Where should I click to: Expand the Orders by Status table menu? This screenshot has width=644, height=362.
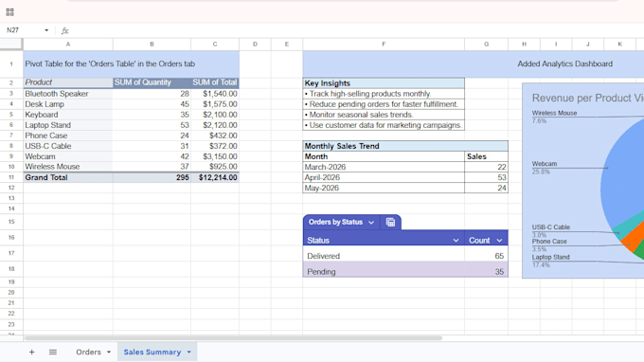click(x=371, y=223)
